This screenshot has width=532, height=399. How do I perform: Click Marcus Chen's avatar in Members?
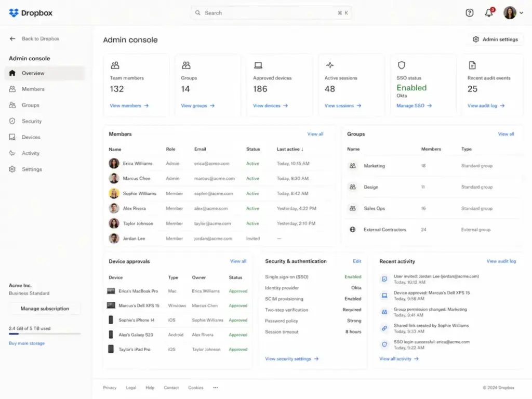pos(114,179)
